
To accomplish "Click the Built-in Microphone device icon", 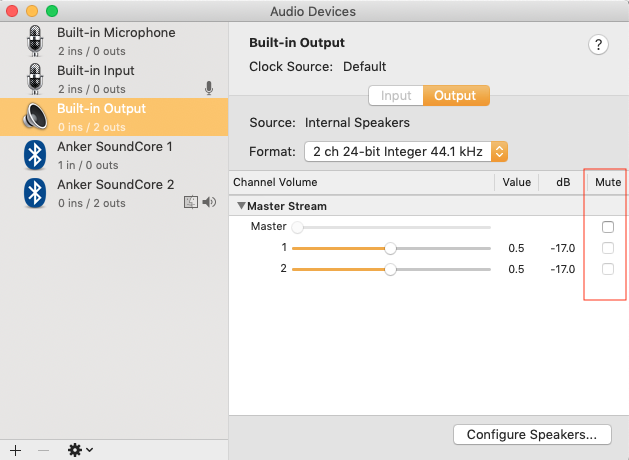I will coord(37,40).
